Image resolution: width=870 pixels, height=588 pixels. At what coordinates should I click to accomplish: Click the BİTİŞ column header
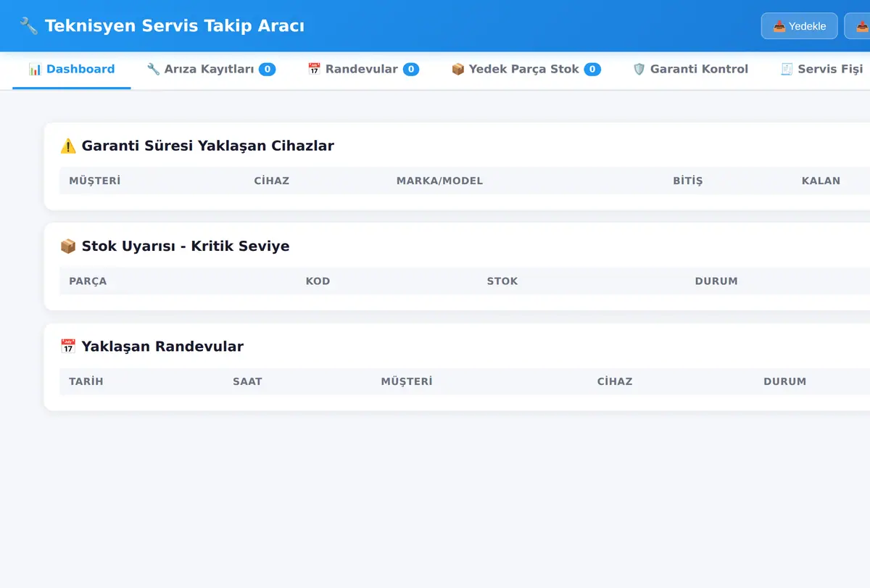click(x=688, y=181)
